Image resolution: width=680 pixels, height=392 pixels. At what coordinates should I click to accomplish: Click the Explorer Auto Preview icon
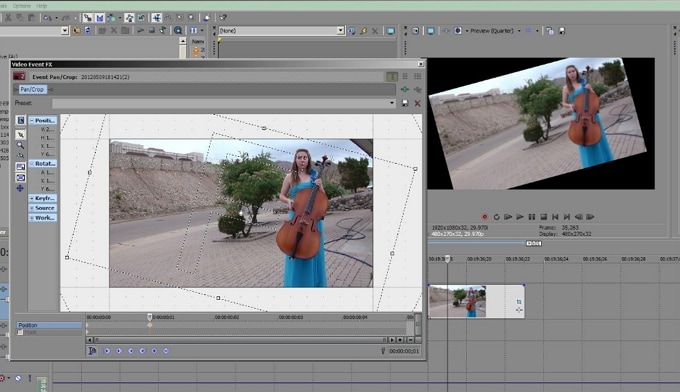click(x=163, y=30)
